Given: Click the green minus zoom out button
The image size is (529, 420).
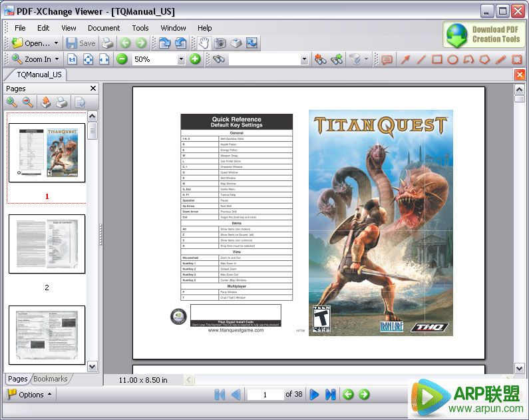Looking at the screenshot, I should click(x=122, y=59).
